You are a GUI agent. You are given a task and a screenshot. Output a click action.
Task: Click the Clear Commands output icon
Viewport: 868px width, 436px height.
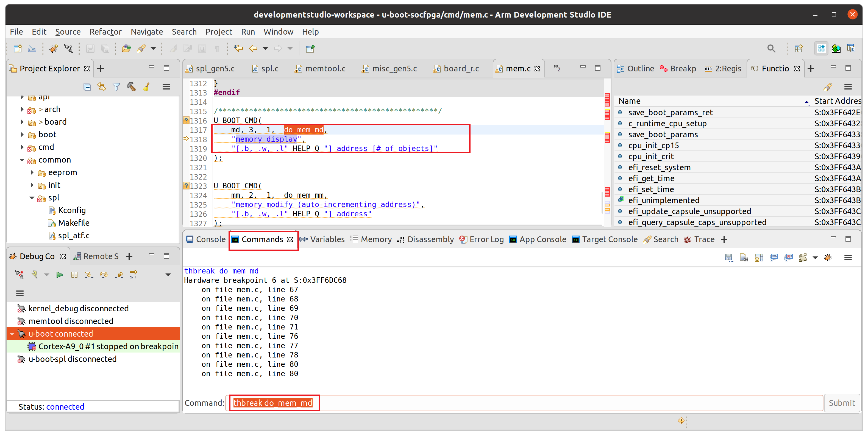click(x=744, y=258)
